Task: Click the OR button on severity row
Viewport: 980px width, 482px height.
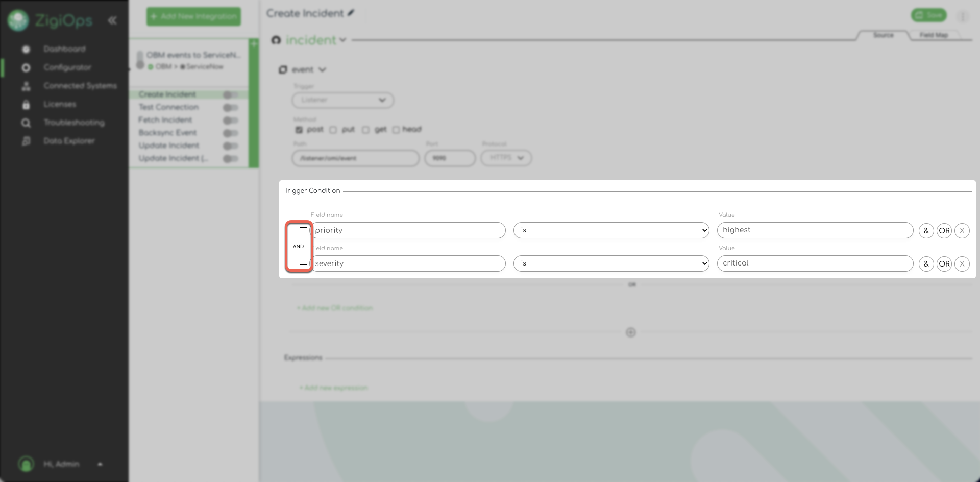Action: coord(944,264)
